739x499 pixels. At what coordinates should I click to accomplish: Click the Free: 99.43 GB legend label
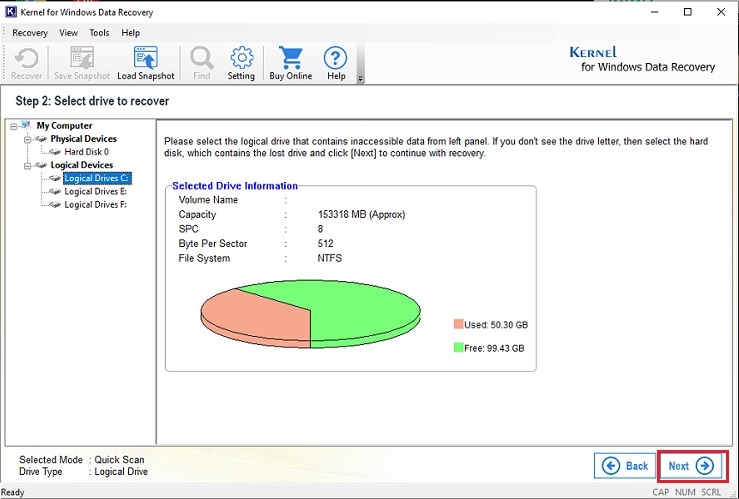pyautogui.click(x=494, y=348)
